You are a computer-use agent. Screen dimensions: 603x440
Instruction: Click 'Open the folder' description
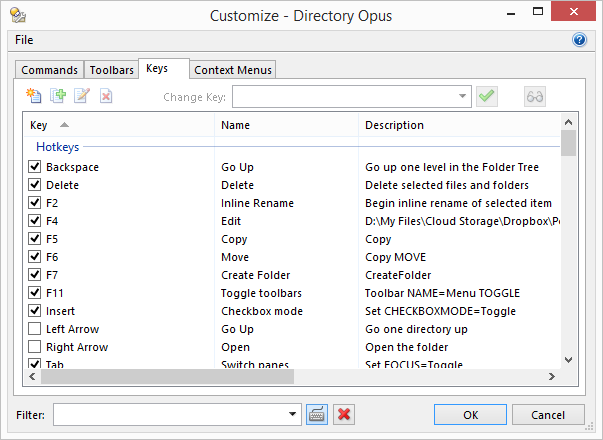coord(406,347)
